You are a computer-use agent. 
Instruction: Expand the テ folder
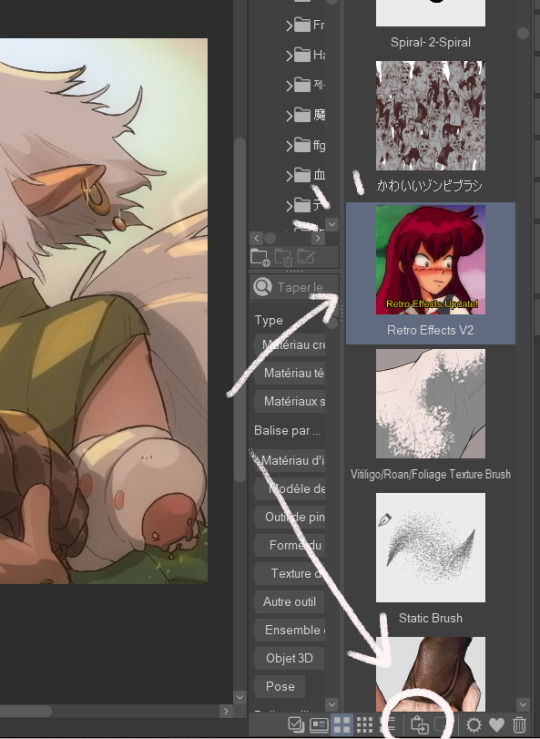coord(289,205)
